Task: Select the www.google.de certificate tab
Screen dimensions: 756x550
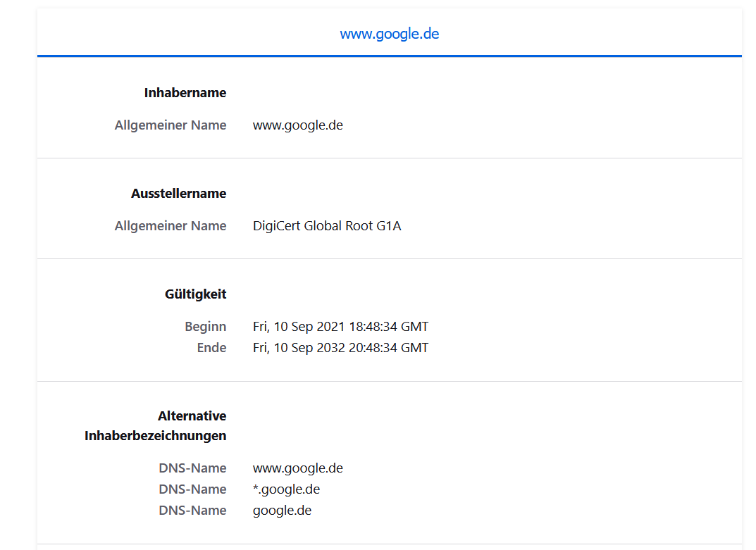Action: (389, 34)
